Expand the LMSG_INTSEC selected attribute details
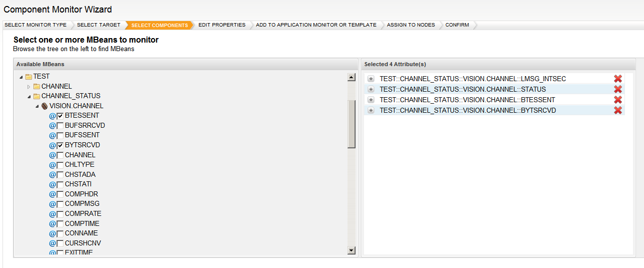The width and height of the screenshot is (644, 268). coord(370,79)
